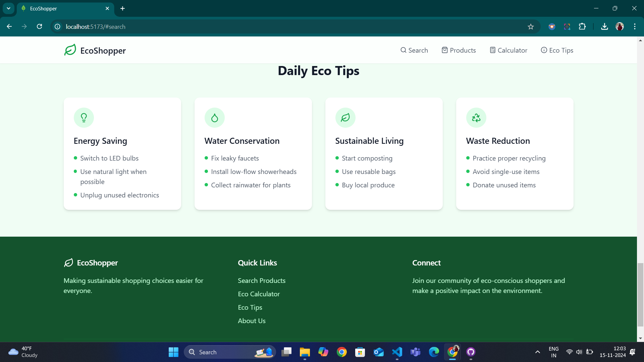Screen dimensions: 644x362
Task: Show hidden system tray icons chevron
Action: tap(538, 352)
